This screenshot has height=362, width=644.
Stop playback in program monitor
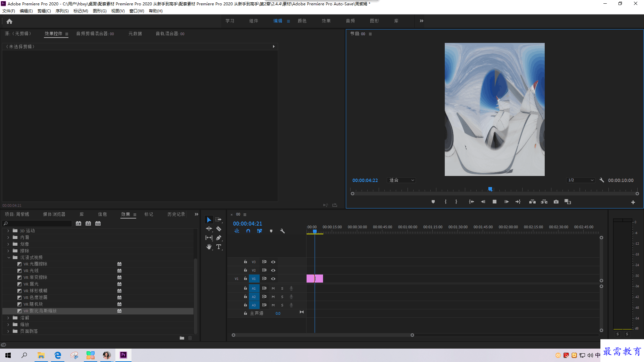(x=494, y=202)
